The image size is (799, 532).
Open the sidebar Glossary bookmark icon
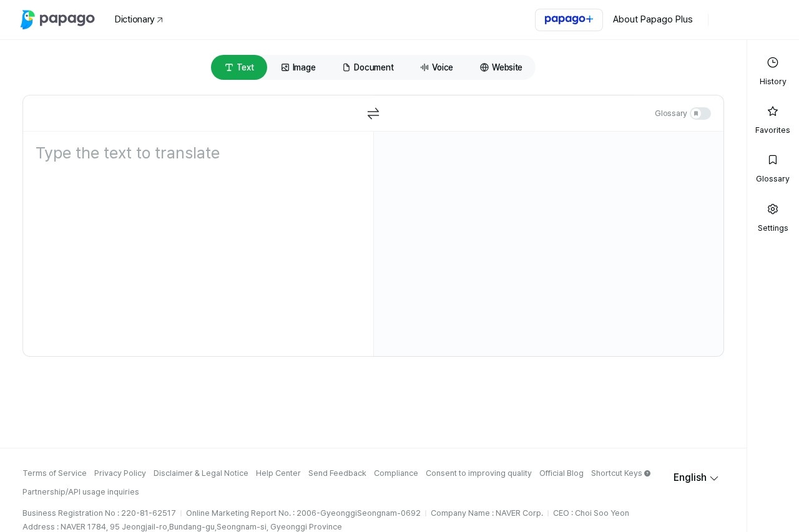pyautogui.click(x=773, y=160)
